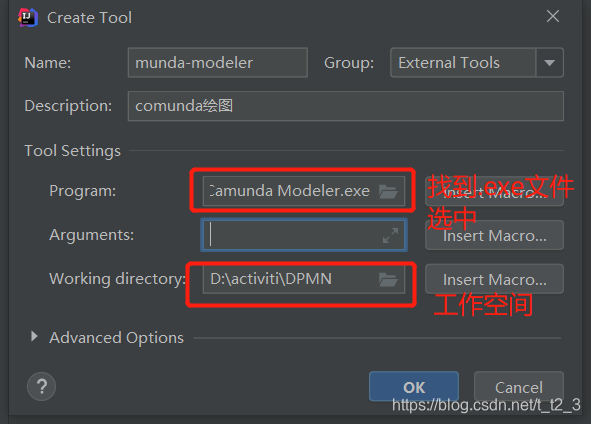Click Insert Macro for Arguments

coord(495,236)
